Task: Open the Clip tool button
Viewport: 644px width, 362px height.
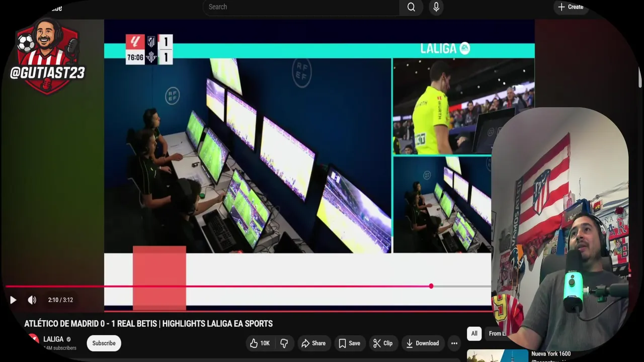Action: pos(383,343)
